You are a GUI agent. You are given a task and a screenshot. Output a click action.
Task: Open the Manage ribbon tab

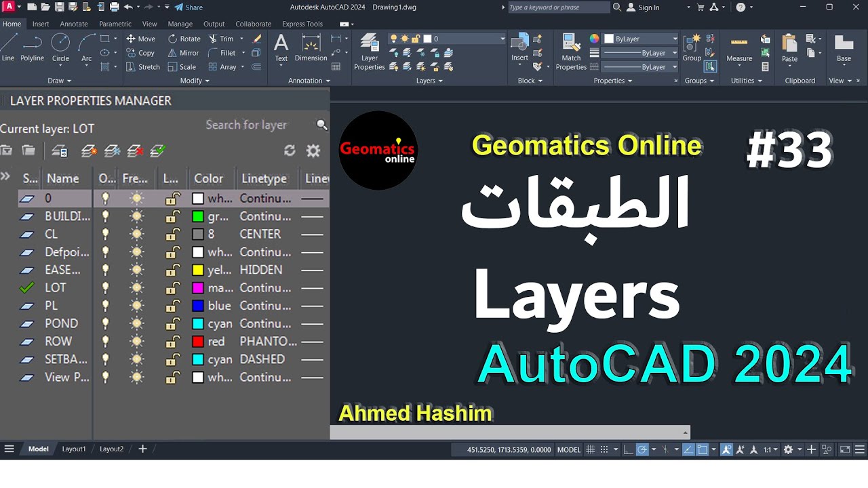point(180,24)
